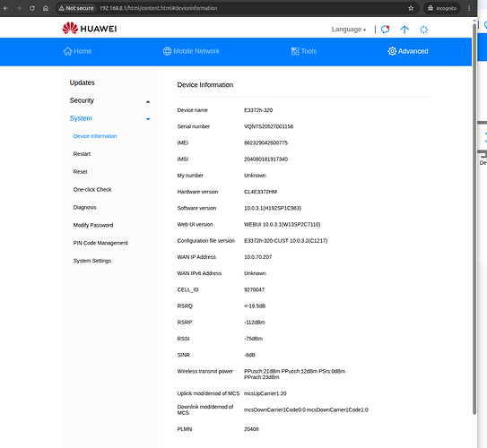
Task: Click the loading spinner status icon
Action: pos(423,30)
